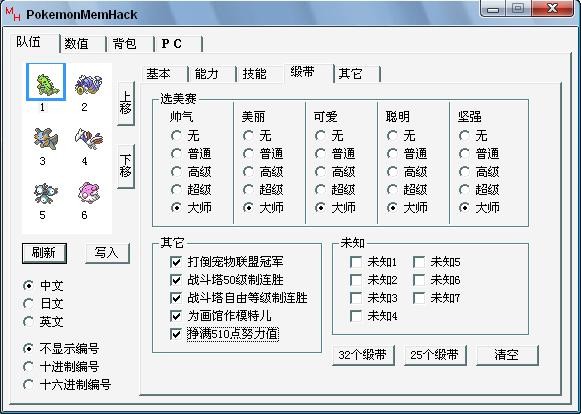Select 无 under 可爱 contest ribbon

click(329, 136)
